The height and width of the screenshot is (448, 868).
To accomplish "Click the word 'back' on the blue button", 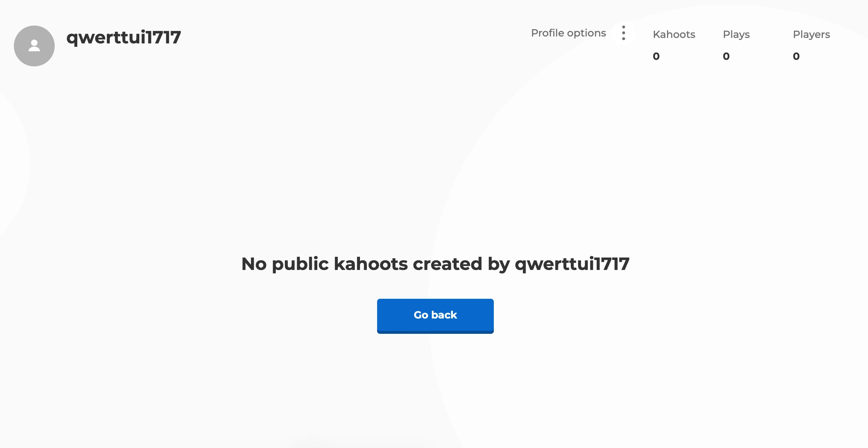I will [444, 315].
